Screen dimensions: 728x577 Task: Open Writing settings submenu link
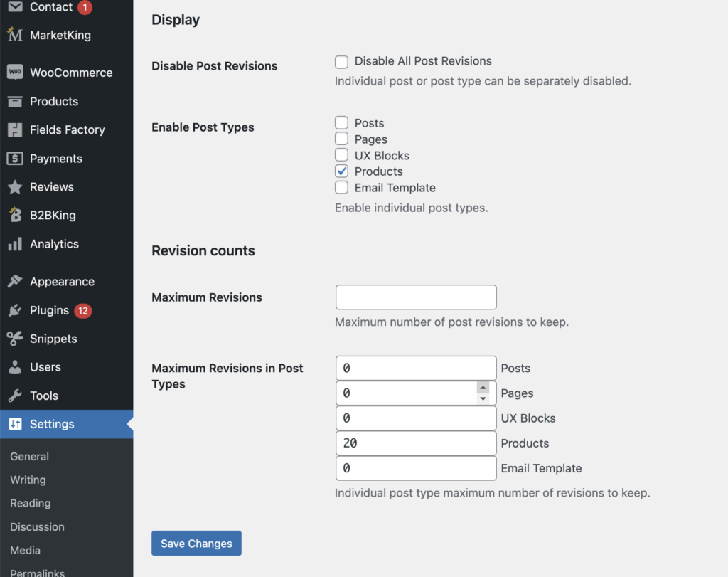point(28,480)
